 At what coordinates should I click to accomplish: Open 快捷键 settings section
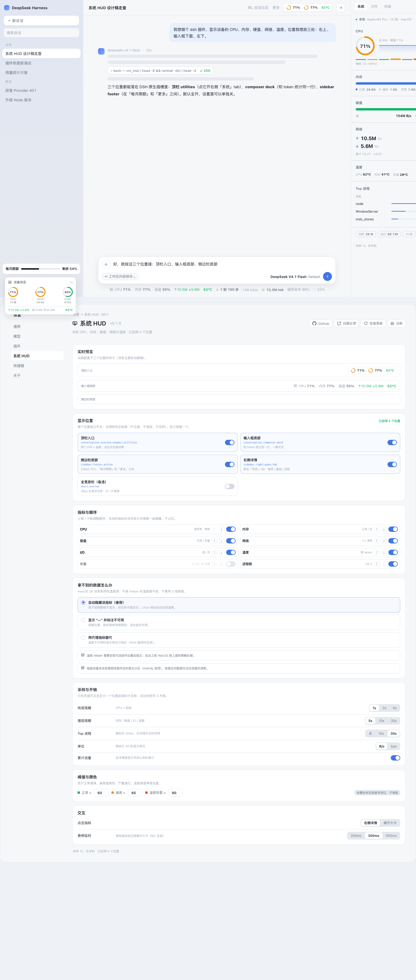37,366
